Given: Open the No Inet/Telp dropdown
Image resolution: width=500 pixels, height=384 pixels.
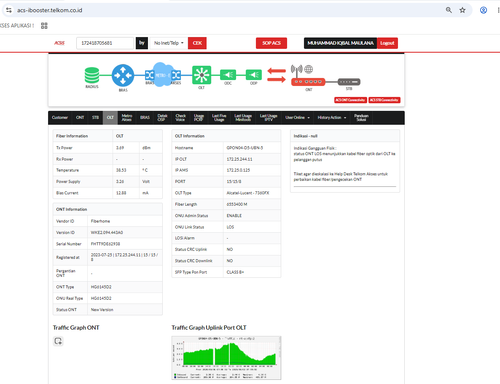Looking at the screenshot, I should point(169,43).
